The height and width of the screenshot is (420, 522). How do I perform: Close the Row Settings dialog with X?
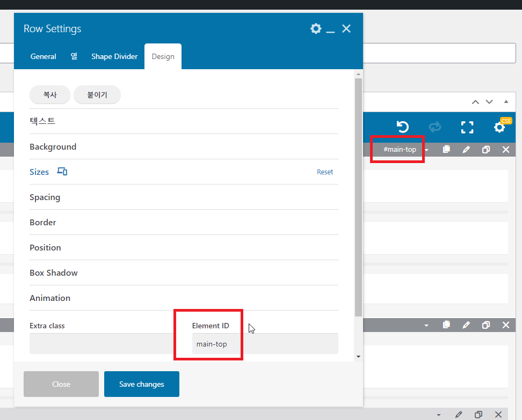[x=346, y=28]
